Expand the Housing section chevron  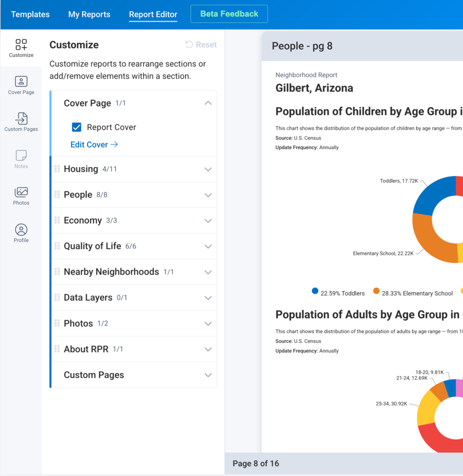[208, 169]
